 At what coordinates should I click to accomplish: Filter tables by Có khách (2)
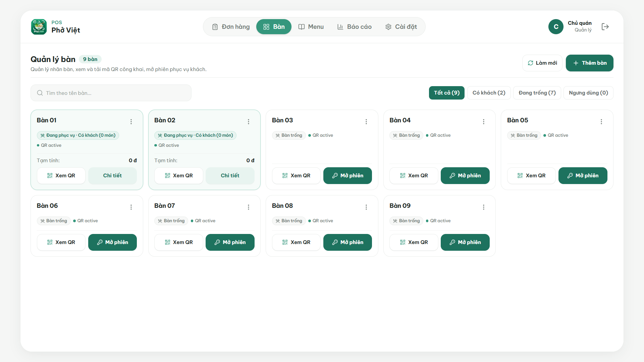489,93
